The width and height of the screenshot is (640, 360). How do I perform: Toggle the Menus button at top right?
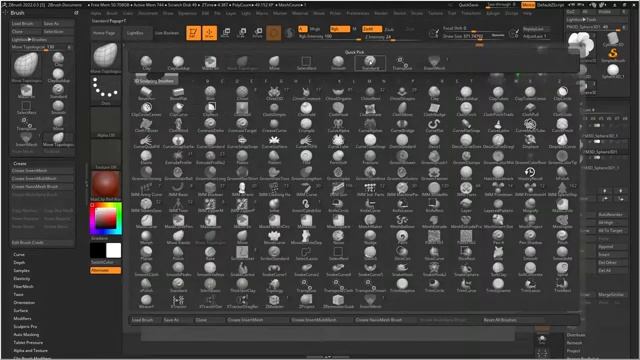coord(528,5)
